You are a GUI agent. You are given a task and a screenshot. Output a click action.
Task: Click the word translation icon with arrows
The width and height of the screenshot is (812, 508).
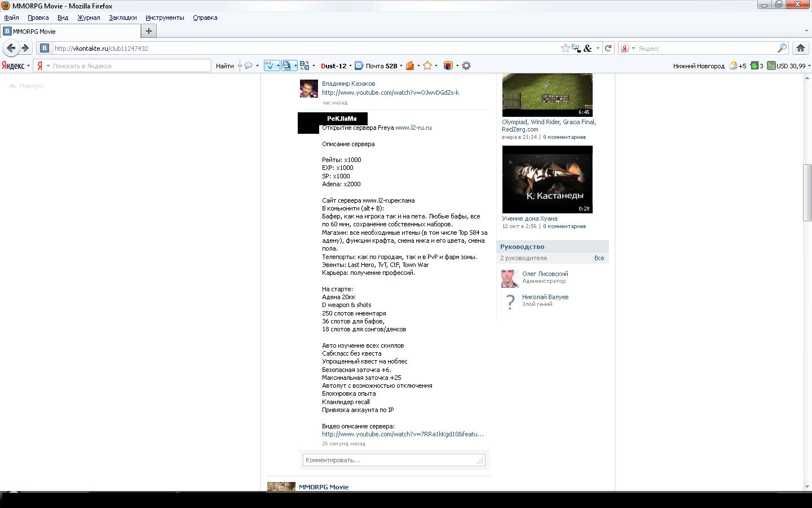(x=304, y=65)
